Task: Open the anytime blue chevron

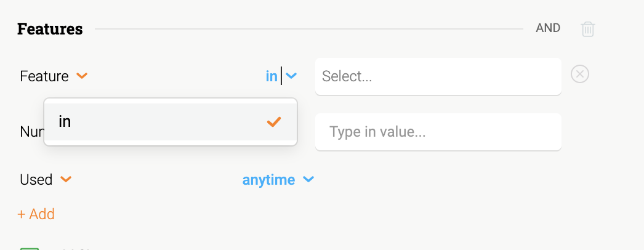Action: pyautogui.click(x=308, y=179)
